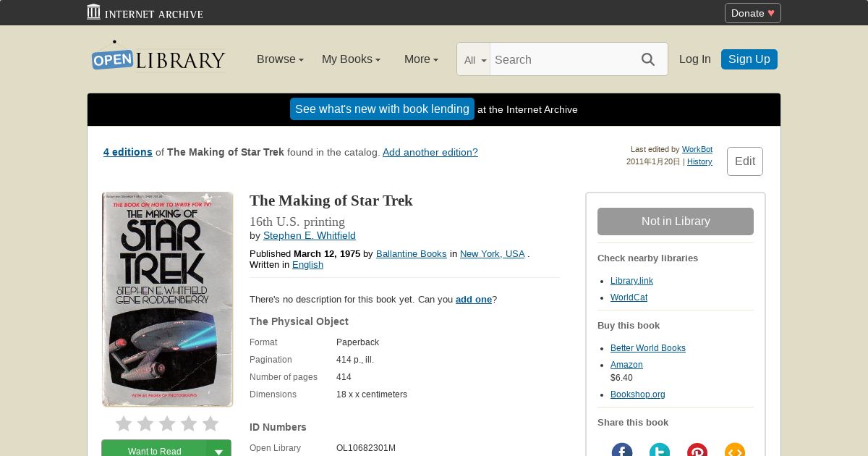Open the WorldCat link
868x456 pixels.
(x=629, y=297)
